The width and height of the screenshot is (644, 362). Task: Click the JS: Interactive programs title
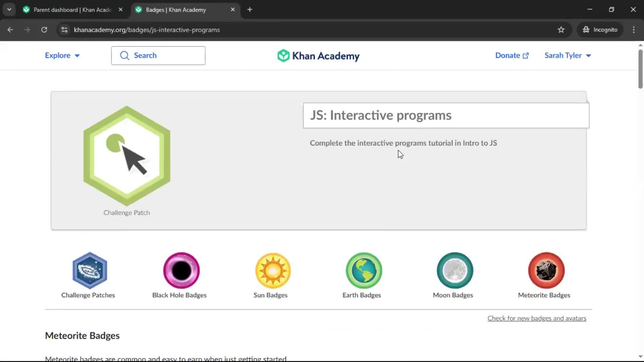pyautogui.click(x=381, y=115)
